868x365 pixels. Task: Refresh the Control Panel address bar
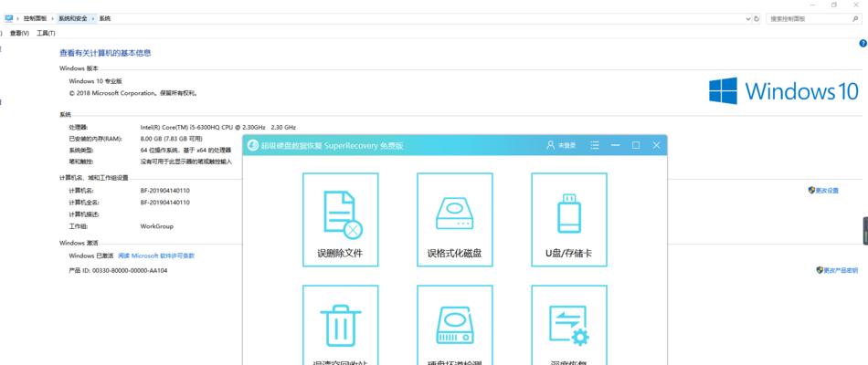click(x=757, y=19)
